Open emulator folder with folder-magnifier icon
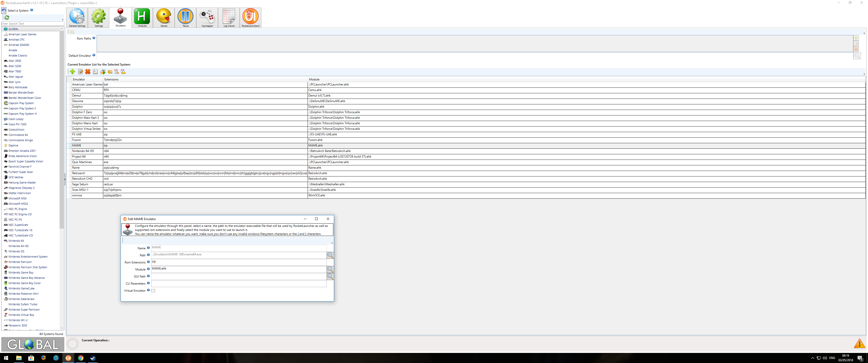Image resolution: width=868 pixels, height=363 pixels. point(110,71)
